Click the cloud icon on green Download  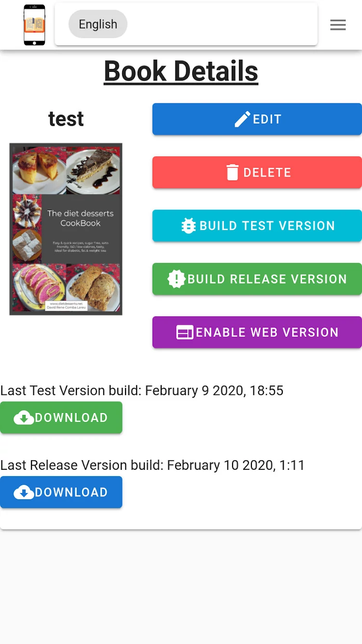click(x=24, y=418)
